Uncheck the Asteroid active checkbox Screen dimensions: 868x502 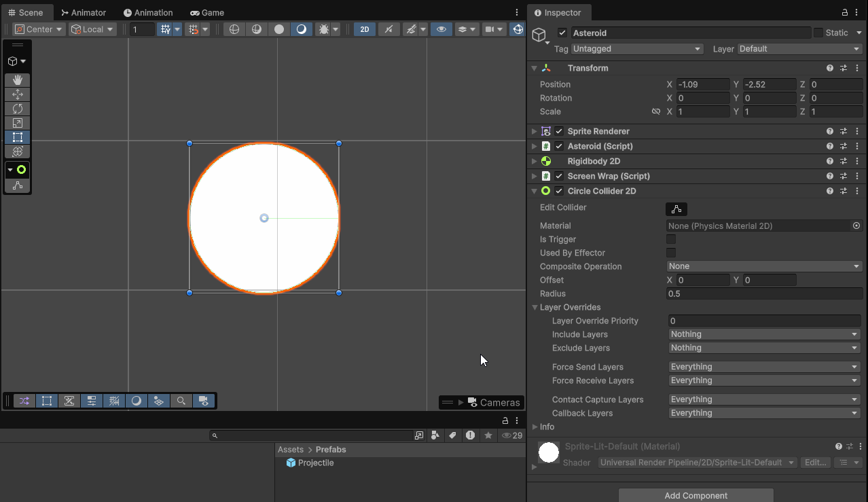pos(562,33)
